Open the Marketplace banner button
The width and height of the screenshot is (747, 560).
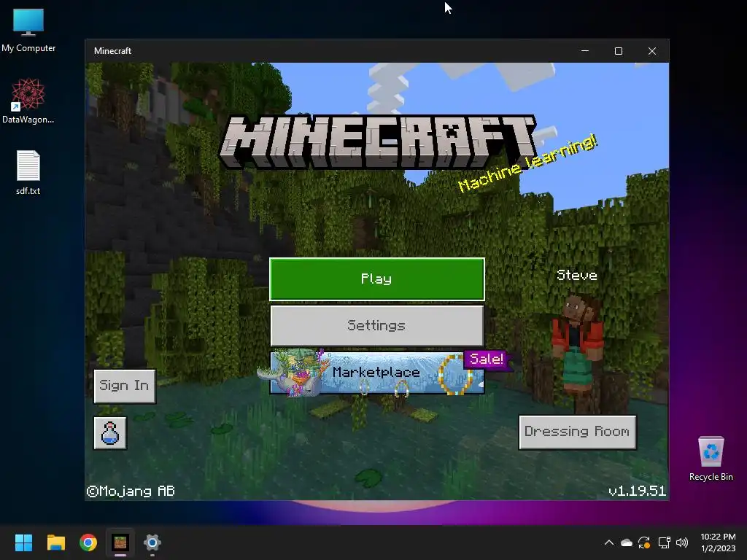377,373
